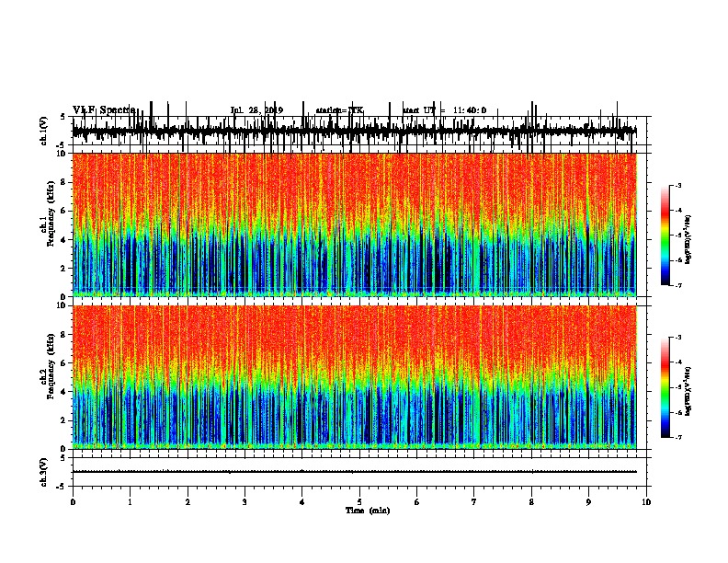Click the ch.2 frequency spectrogram panel
Viewport: 728px width, 563px height.
click(x=355, y=377)
